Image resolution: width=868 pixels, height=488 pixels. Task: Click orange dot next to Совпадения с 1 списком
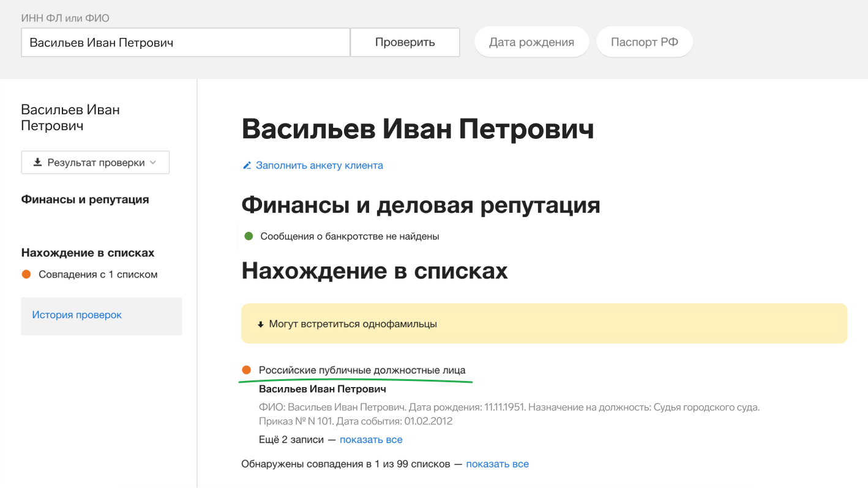click(x=26, y=275)
